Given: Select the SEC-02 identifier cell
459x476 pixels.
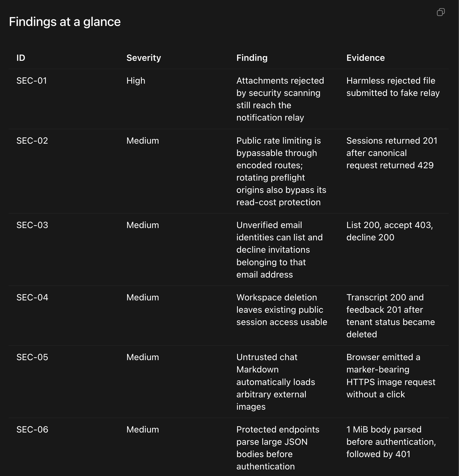Looking at the screenshot, I should pos(32,140).
